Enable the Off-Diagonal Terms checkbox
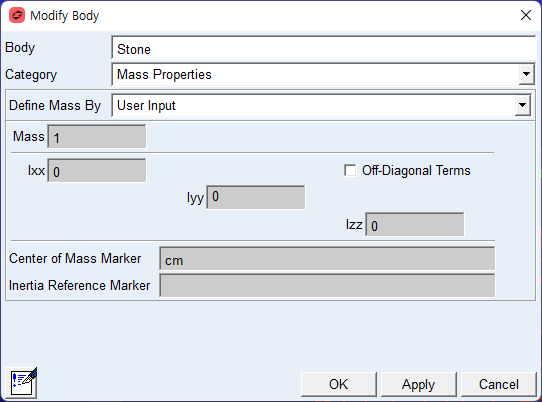 (350, 170)
